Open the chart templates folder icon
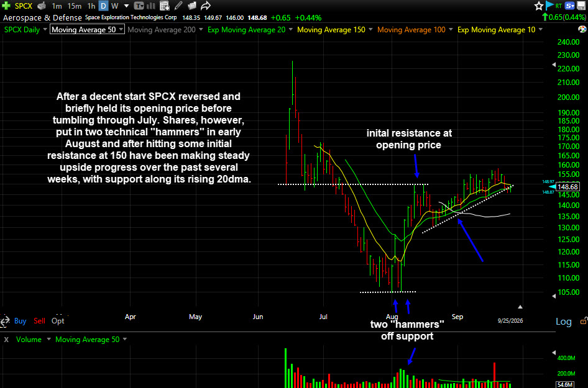Viewport: 588px width, 388px height. 192,6
